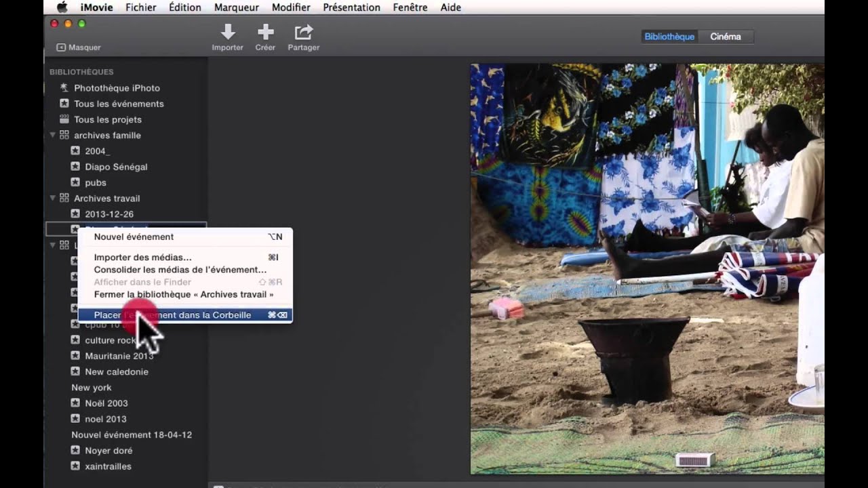Click the star icon beside 2013-12-26
Screen dimensions: 868x488
tap(75, 213)
